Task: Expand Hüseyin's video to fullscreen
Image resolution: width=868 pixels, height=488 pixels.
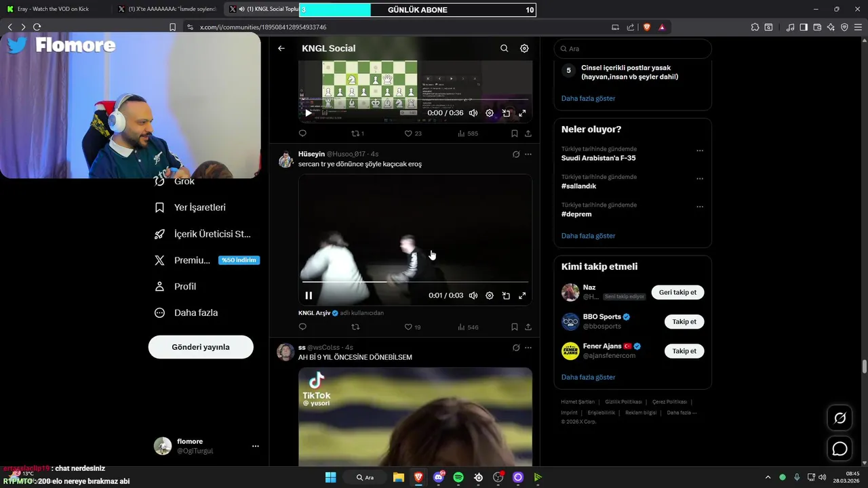Action: [522, 296]
